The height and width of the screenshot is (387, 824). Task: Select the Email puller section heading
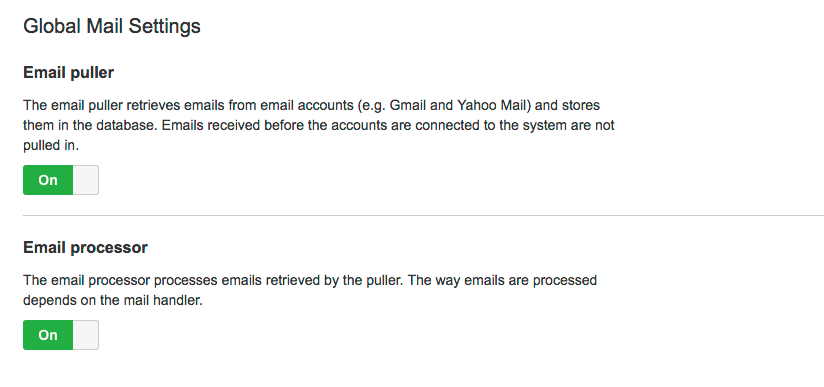68,73
